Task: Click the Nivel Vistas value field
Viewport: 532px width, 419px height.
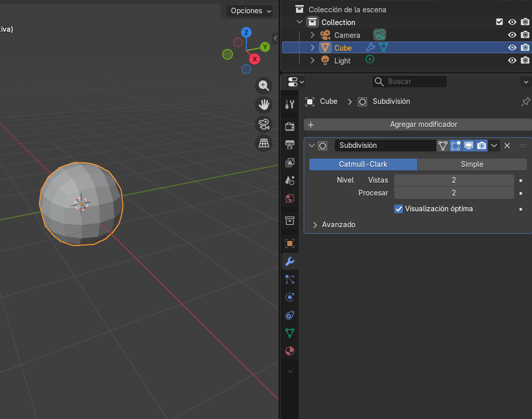Action: click(x=454, y=180)
